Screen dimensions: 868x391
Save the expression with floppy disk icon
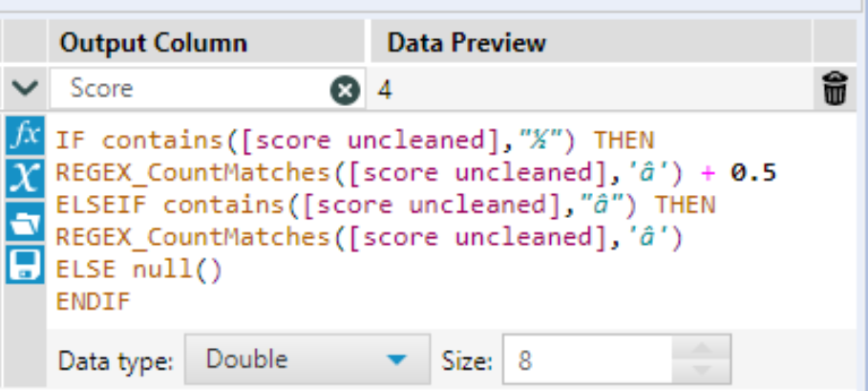coord(26,264)
